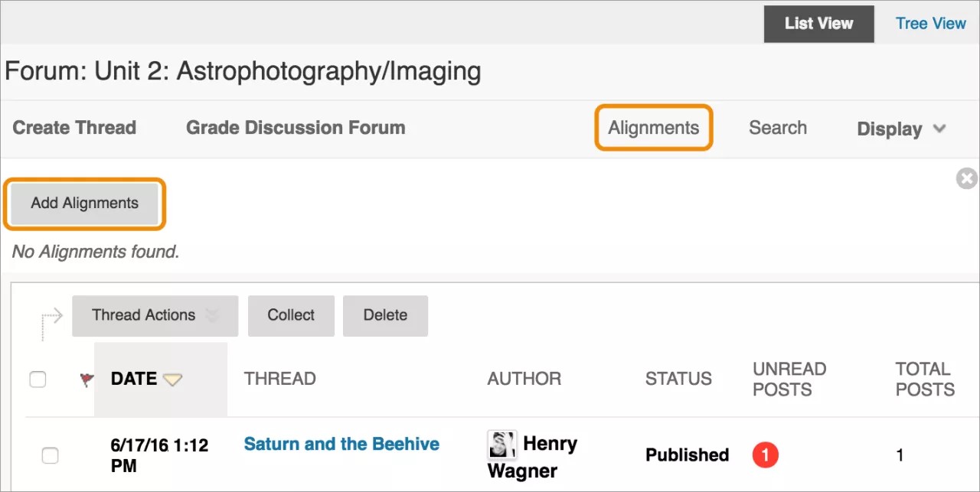Click the Collect button
The image size is (980, 492).
click(x=291, y=315)
